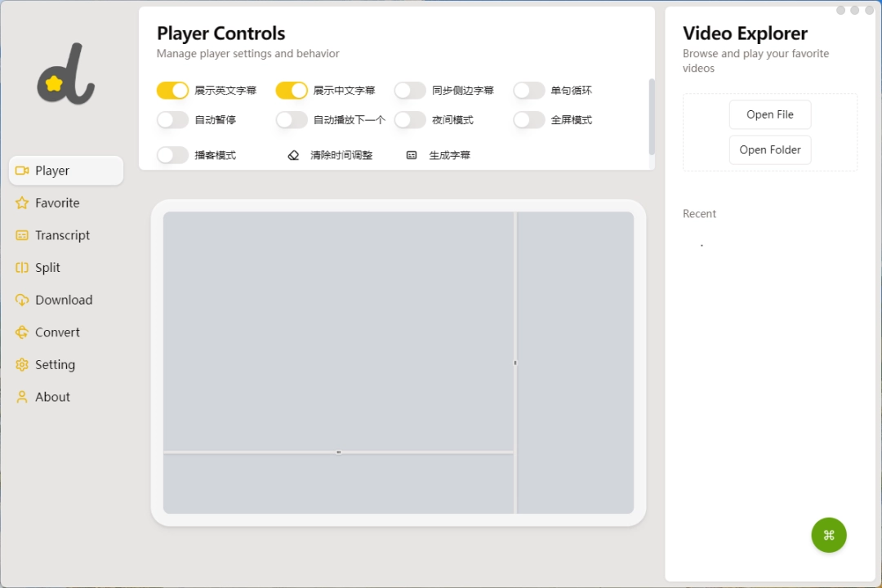Click the Download cloud icon
Viewport: 882px width, 588px height.
22,300
